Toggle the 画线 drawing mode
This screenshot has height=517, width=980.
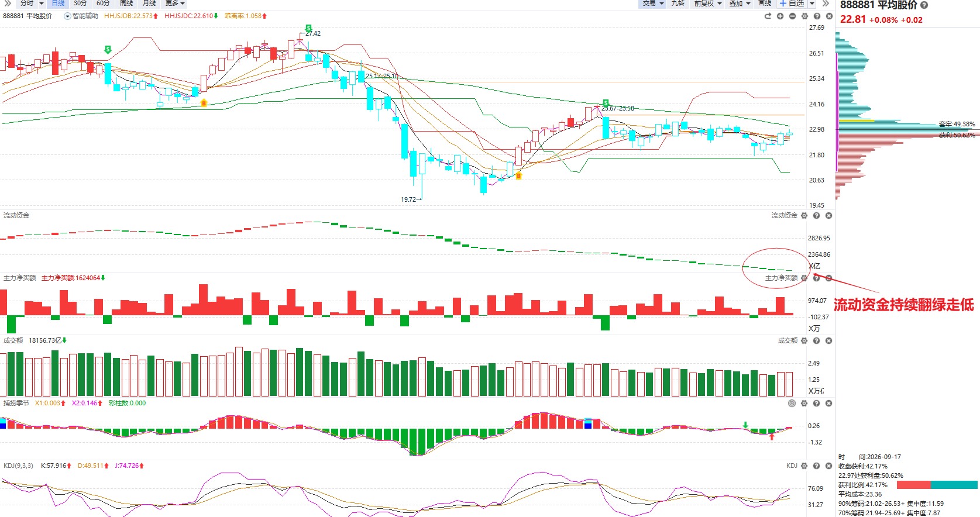point(765,4)
